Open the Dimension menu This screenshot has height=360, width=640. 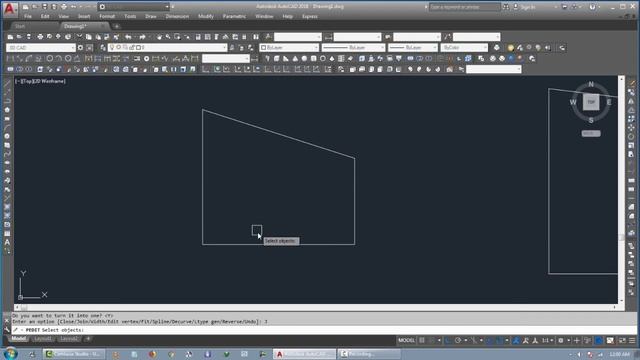click(x=177, y=16)
